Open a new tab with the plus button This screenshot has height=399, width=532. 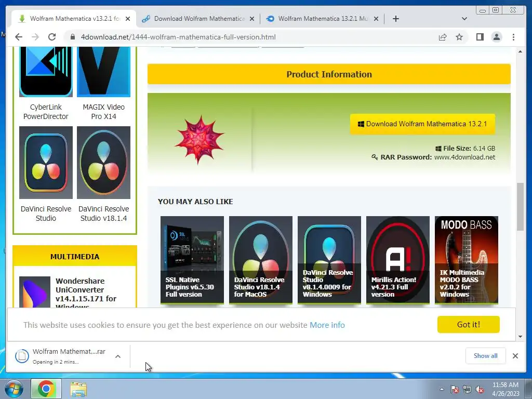(395, 19)
